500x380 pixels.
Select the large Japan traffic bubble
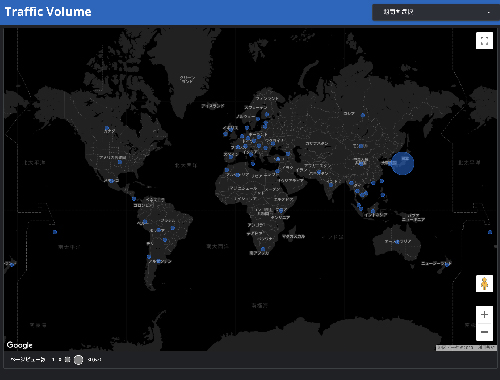[x=402, y=163]
